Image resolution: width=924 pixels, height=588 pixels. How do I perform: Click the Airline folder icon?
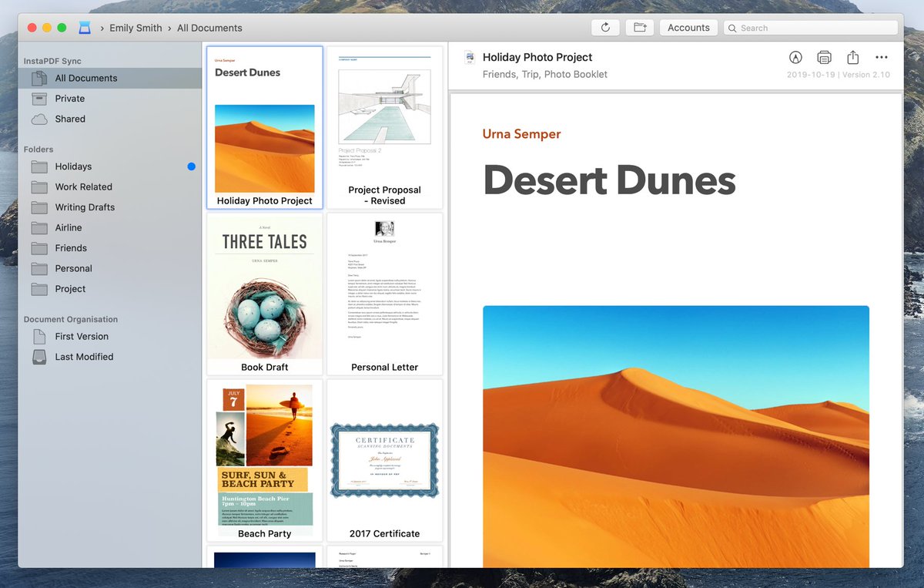(x=39, y=228)
